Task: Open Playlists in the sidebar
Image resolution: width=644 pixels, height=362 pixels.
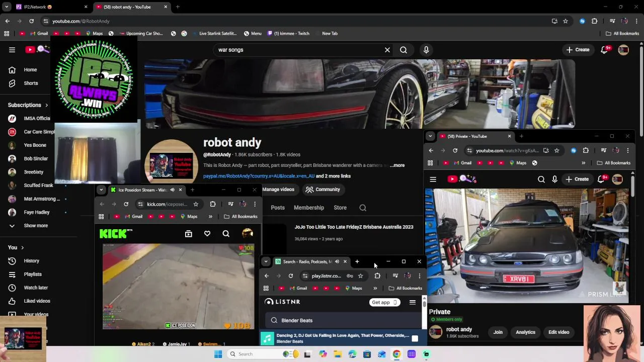Action: [33, 274]
